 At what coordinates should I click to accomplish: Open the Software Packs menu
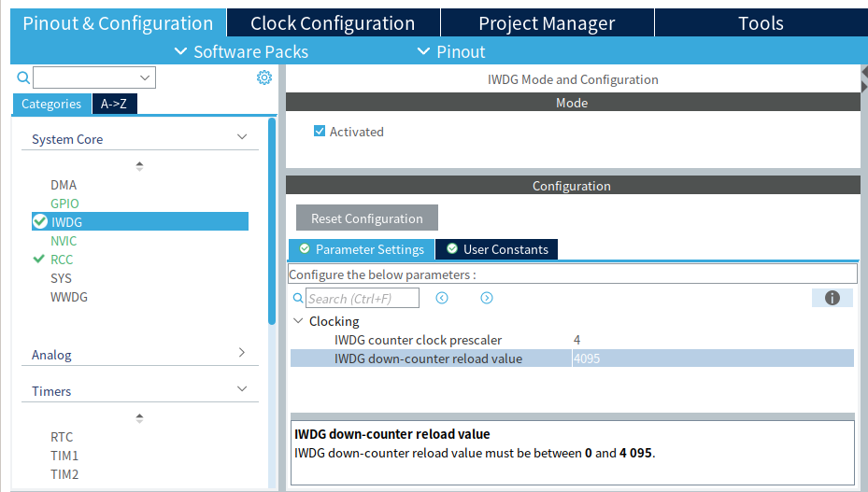click(241, 52)
